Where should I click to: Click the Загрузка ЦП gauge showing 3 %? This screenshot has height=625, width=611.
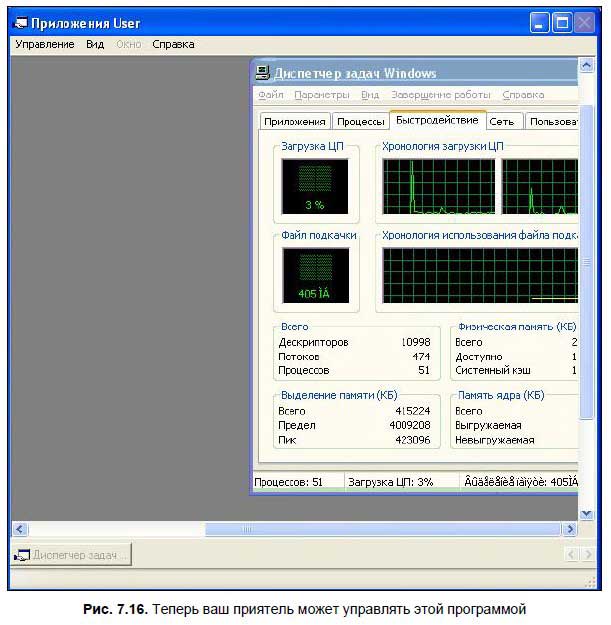(315, 188)
